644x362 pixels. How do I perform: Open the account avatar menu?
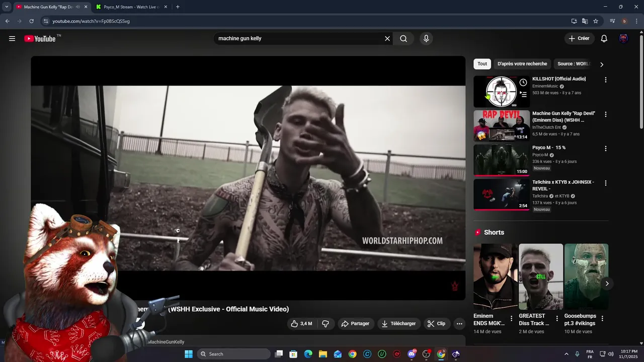click(x=624, y=39)
